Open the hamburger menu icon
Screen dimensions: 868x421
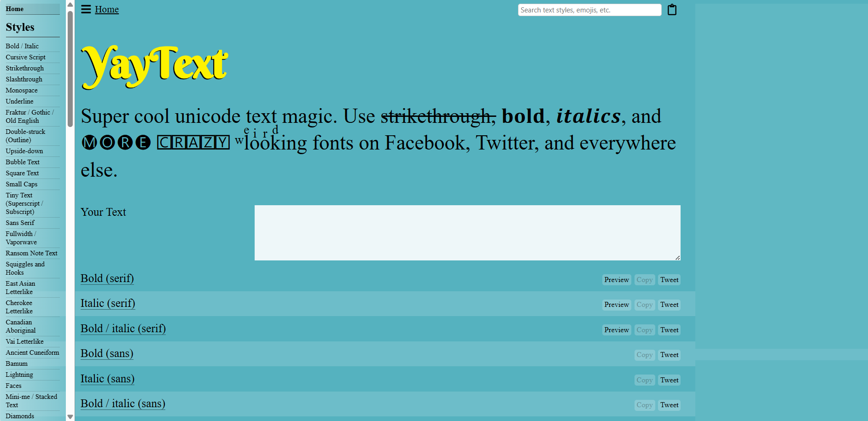(x=86, y=9)
